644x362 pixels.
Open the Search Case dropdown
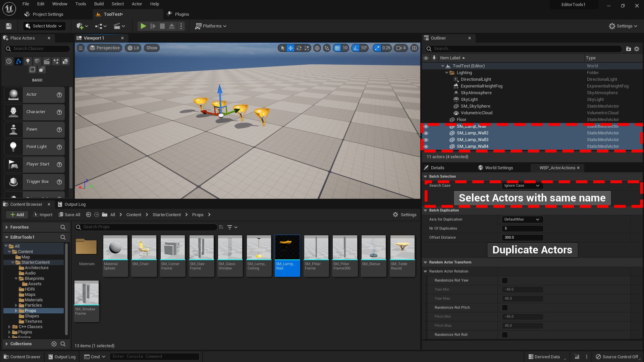[x=522, y=186]
